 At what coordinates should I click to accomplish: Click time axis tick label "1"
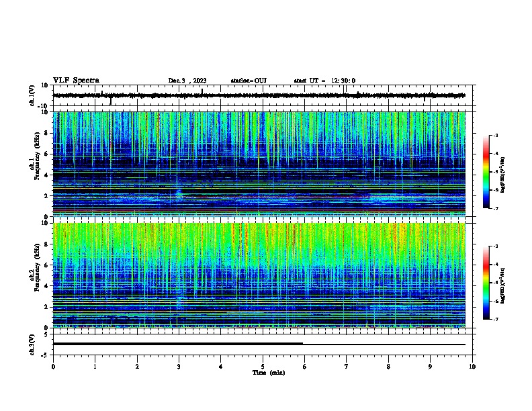pos(95,367)
